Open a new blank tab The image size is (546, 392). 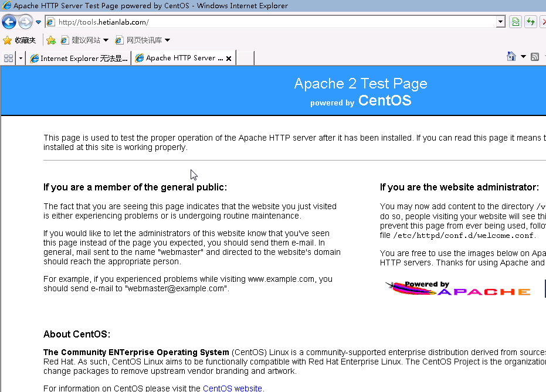[x=245, y=58]
